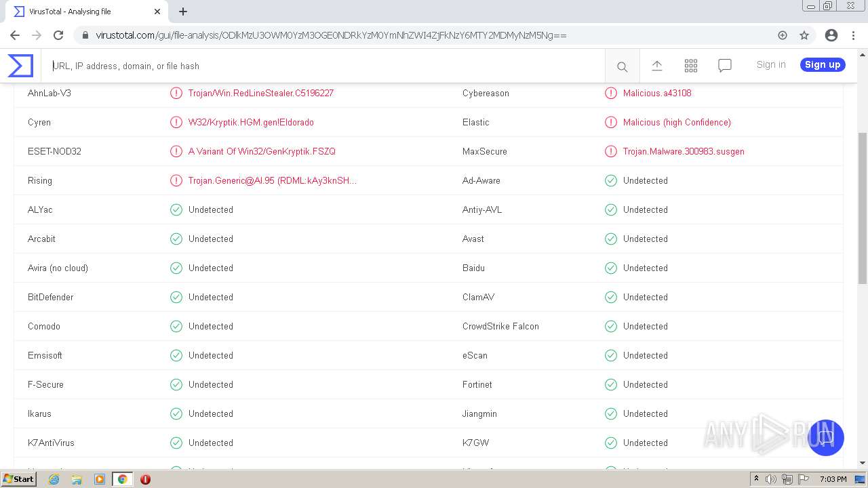Click the alert icon for Rising

click(x=176, y=180)
